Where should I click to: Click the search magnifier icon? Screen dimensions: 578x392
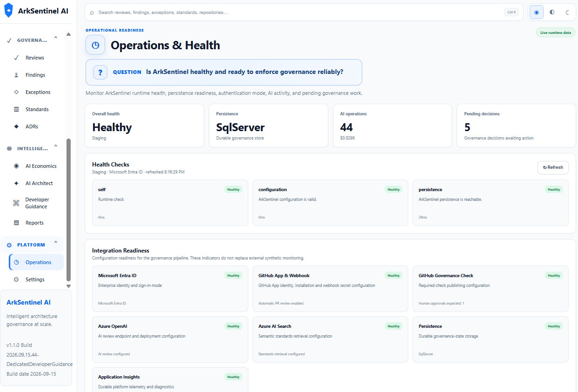[92, 13]
